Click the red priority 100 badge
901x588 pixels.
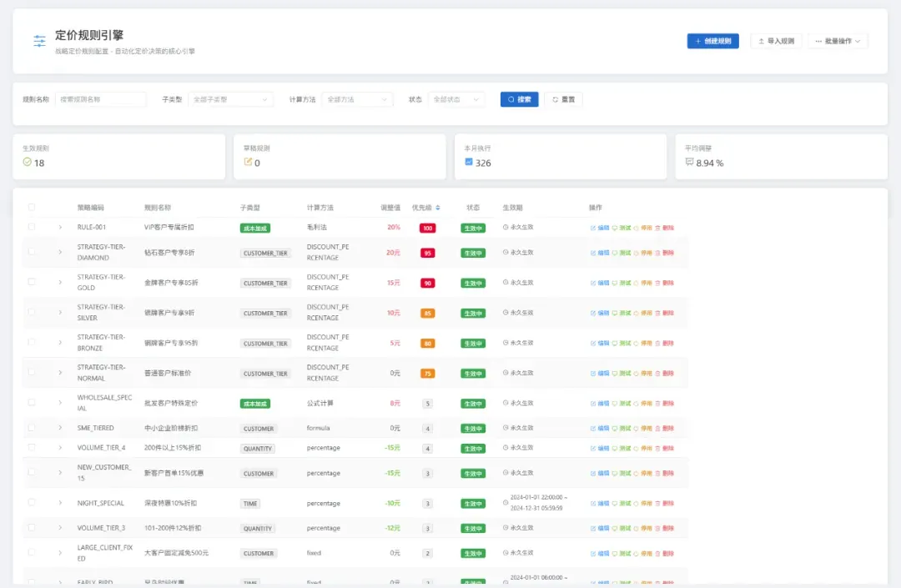point(427,228)
